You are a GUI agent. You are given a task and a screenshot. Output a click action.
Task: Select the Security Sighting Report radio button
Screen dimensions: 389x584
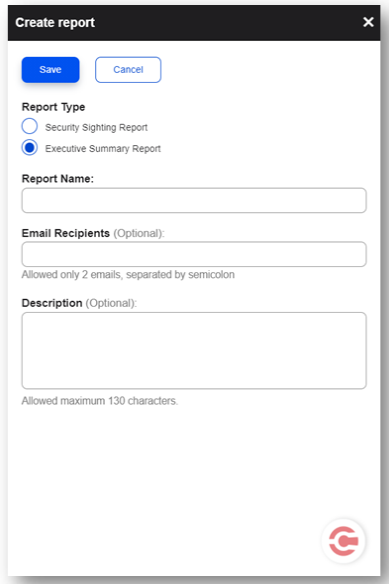click(x=29, y=126)
